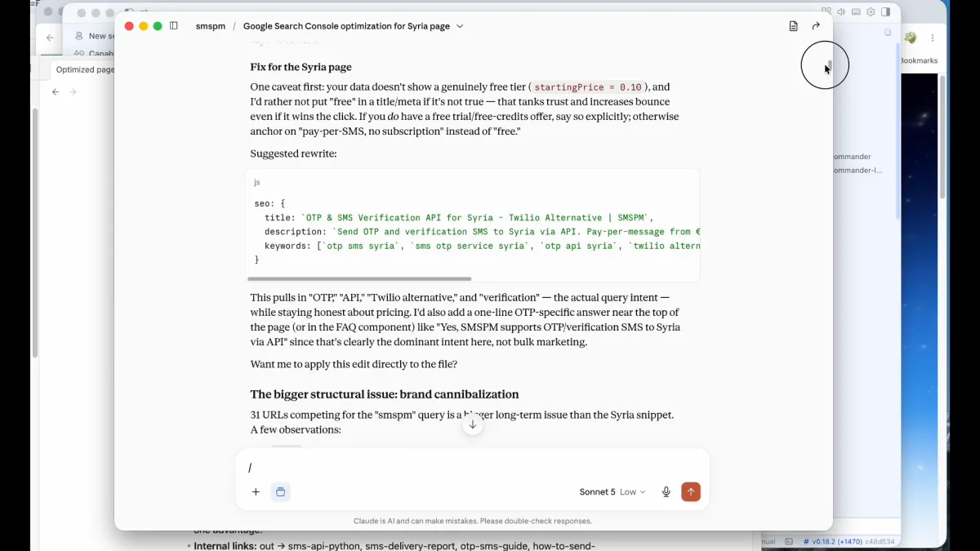
Task: Toggle the sidebar panel in Claude window
Action: pos(174,26)
